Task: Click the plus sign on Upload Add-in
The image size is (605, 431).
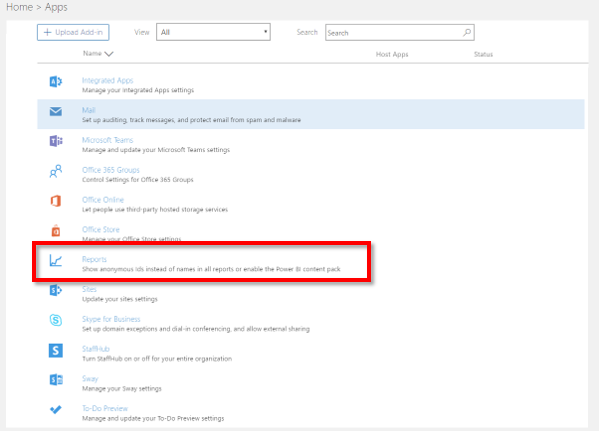Action: (47, 32)
